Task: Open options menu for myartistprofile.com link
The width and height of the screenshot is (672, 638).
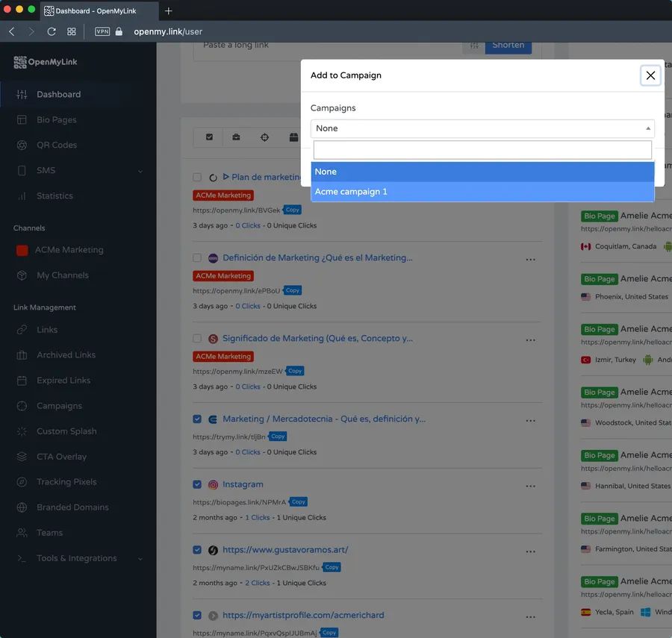Action: click(x=531, y=617)
